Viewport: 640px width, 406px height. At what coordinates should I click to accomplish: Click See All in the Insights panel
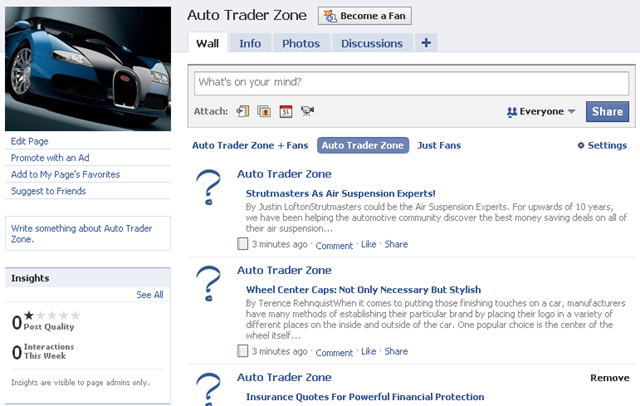click(149, 295)
